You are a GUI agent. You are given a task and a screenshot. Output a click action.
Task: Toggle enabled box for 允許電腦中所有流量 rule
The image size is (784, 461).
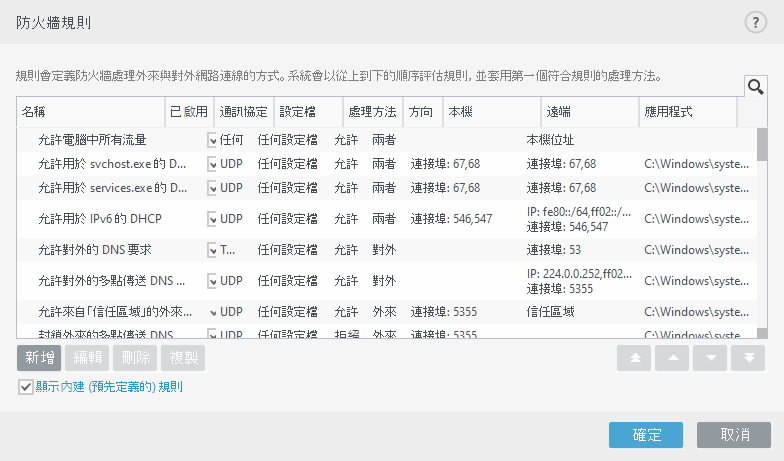[212, 140]
